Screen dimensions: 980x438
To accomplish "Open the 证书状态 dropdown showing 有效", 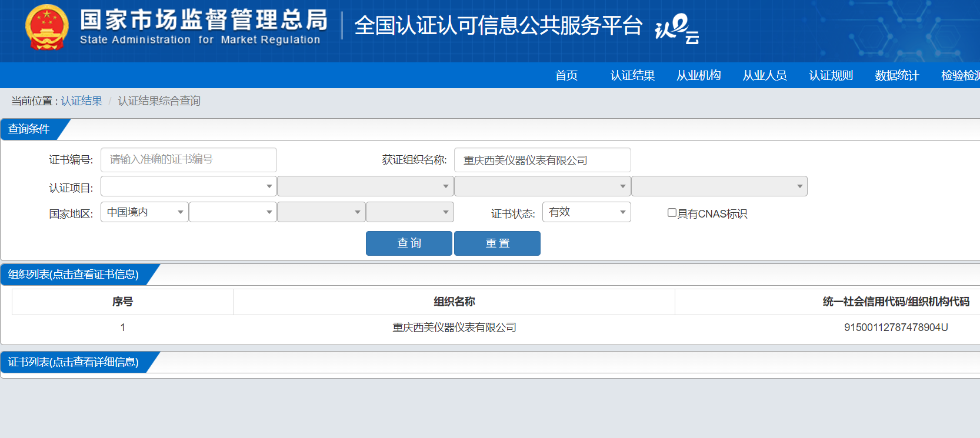I will click(586, 212).
